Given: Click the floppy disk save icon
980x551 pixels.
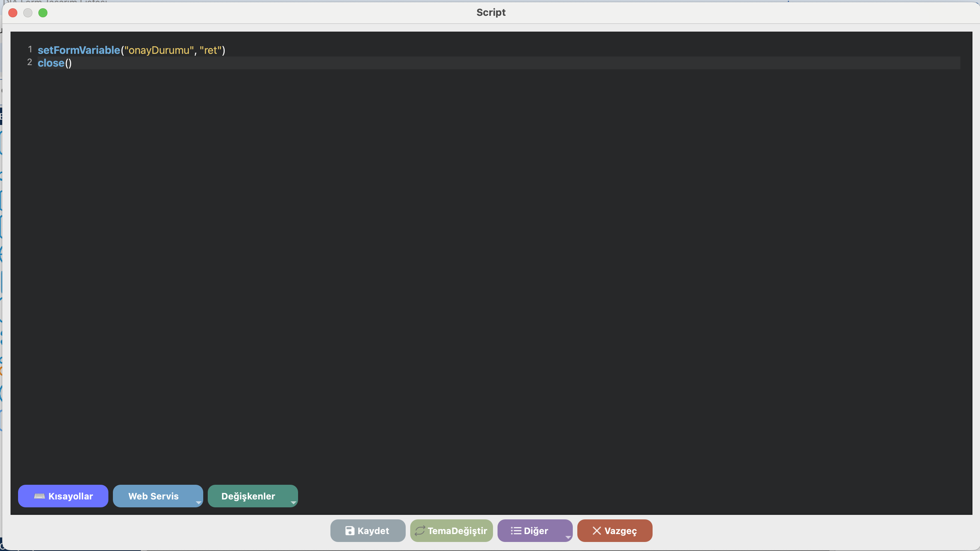Looking at the screenshot, I should [349, 530].
